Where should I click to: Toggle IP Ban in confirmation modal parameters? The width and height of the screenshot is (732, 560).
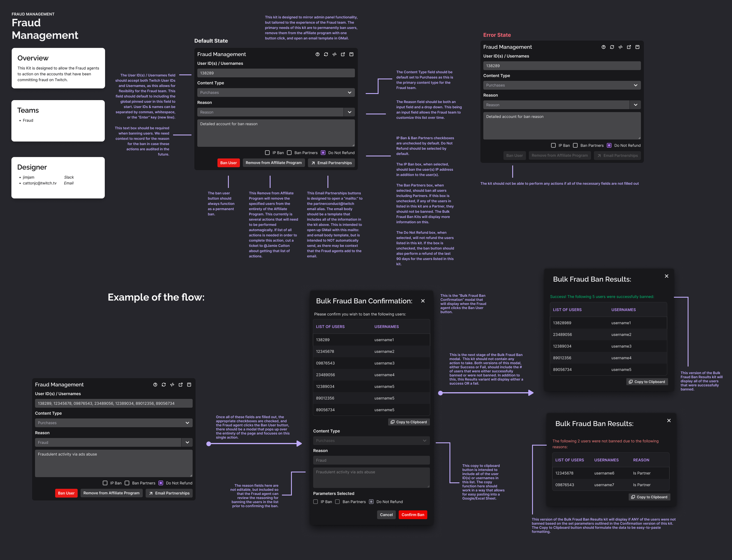pos(315,502)
